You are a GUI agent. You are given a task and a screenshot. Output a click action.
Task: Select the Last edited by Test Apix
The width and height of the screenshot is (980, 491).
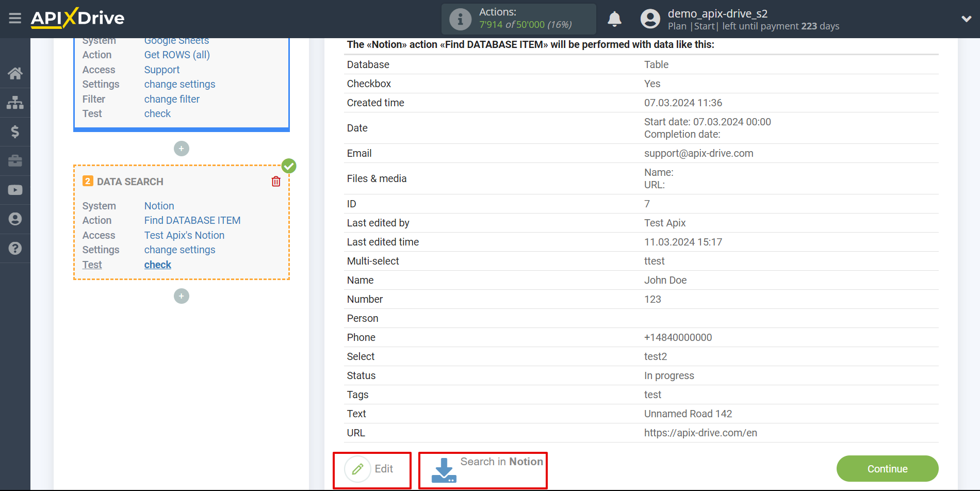(x=665, y=223)
